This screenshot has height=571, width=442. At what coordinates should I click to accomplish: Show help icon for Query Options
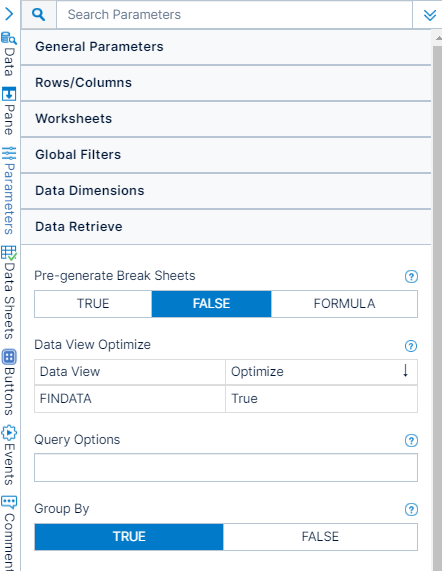click(x=411, y=441)
